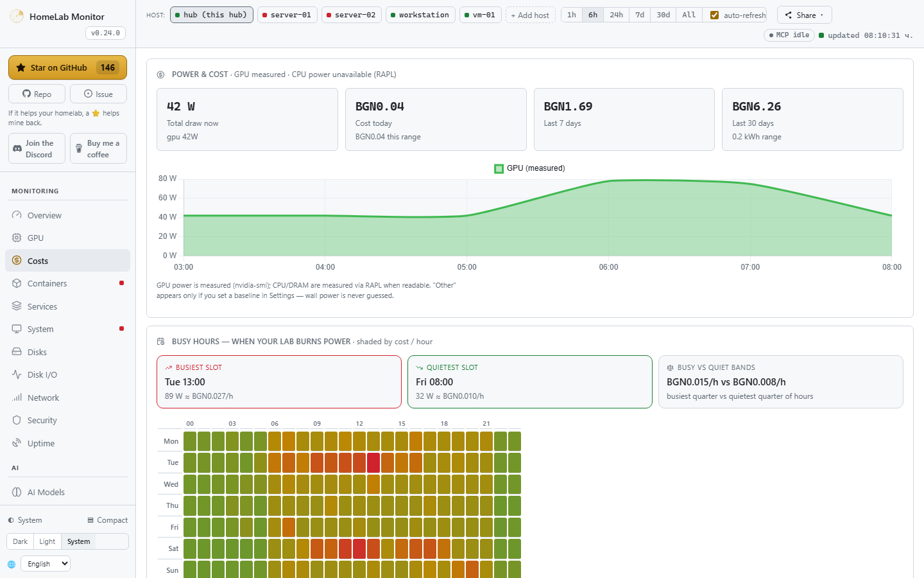This screenshot has width=924, height=578.
Task: Click the star icon on GitHub button
Action: pyautogui.click(x=21, y=67)
